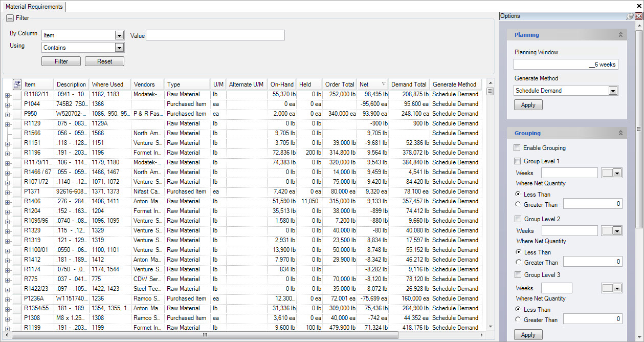This screenshot has height=342, width=644.
Task: Open the Generate Method dropdown
Action: click(x=613, y=91)
